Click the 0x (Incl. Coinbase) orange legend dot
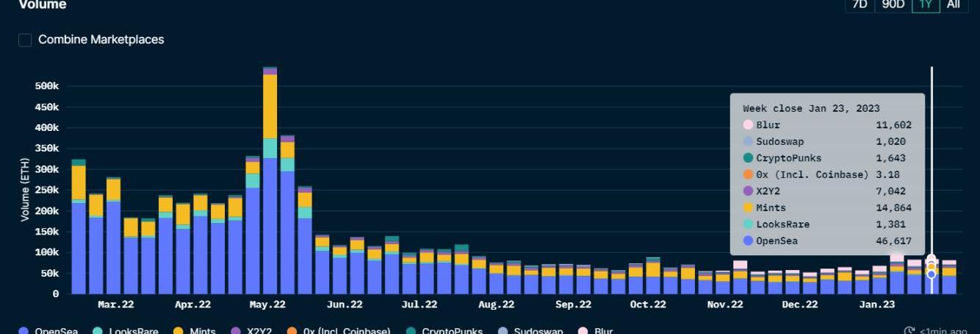This screenshot has width=980, height=334. point(293,331)
